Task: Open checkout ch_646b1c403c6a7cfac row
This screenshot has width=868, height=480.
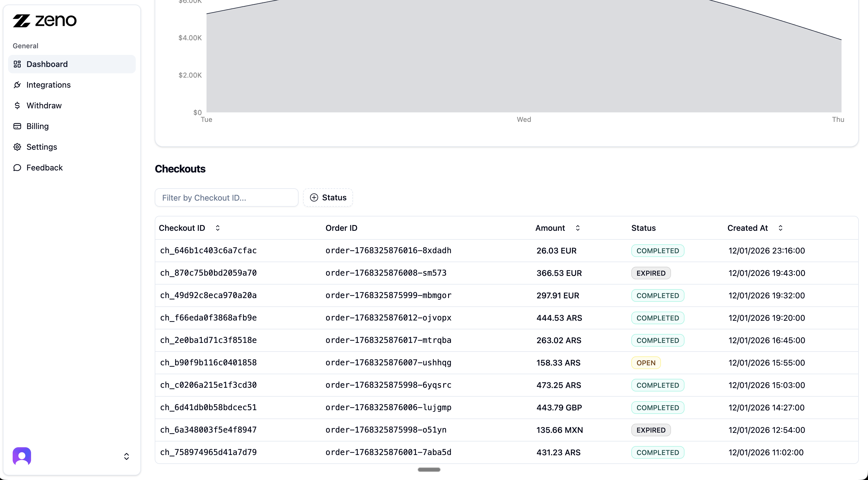Action: (208, 251)
